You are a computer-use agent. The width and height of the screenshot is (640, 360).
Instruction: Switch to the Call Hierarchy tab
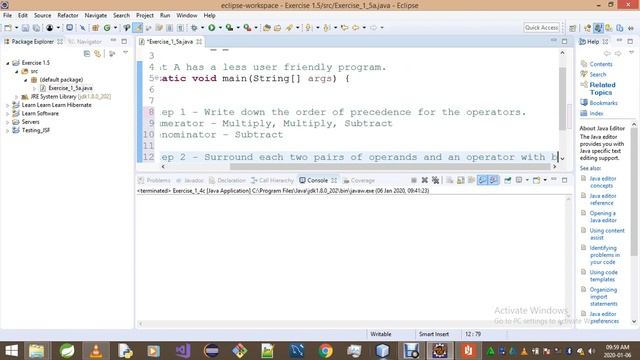click(272, 180)
